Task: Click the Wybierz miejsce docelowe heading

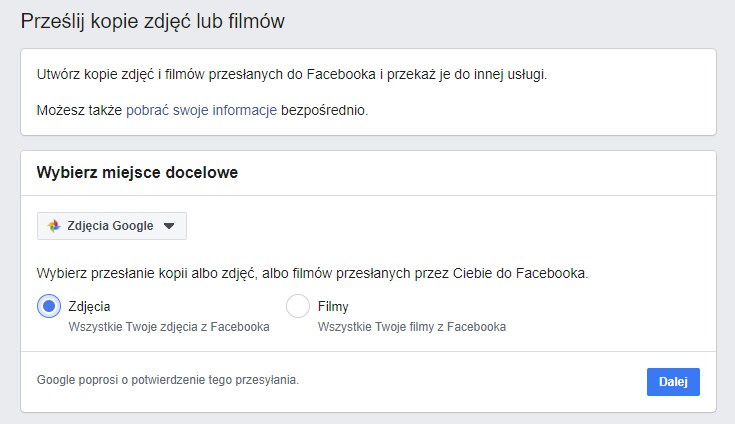Action: pos(137,172)
